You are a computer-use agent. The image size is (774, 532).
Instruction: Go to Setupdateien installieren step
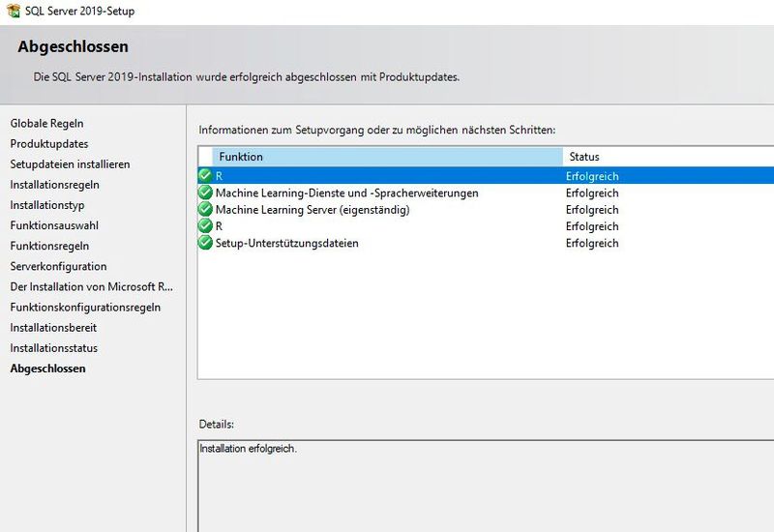point(70,164)
